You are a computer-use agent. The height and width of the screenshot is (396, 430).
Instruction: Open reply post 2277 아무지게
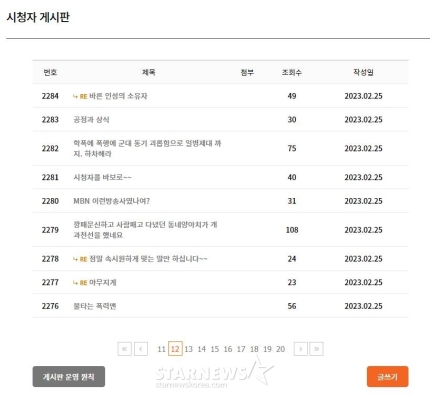pyautogui.click(x=103, y=282)
